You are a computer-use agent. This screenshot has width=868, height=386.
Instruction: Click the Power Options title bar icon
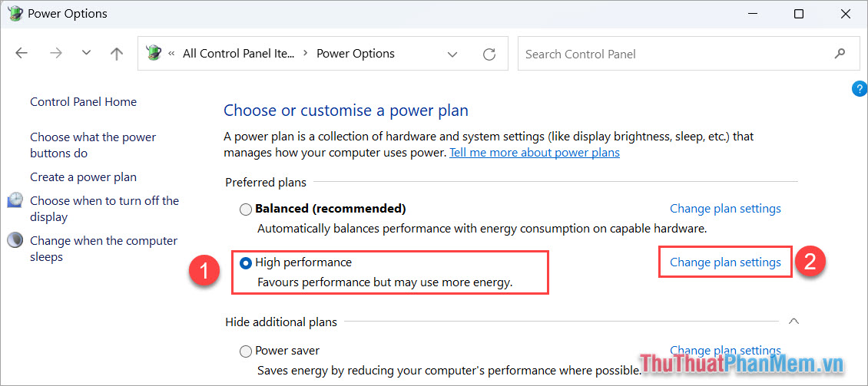[15, 13]
